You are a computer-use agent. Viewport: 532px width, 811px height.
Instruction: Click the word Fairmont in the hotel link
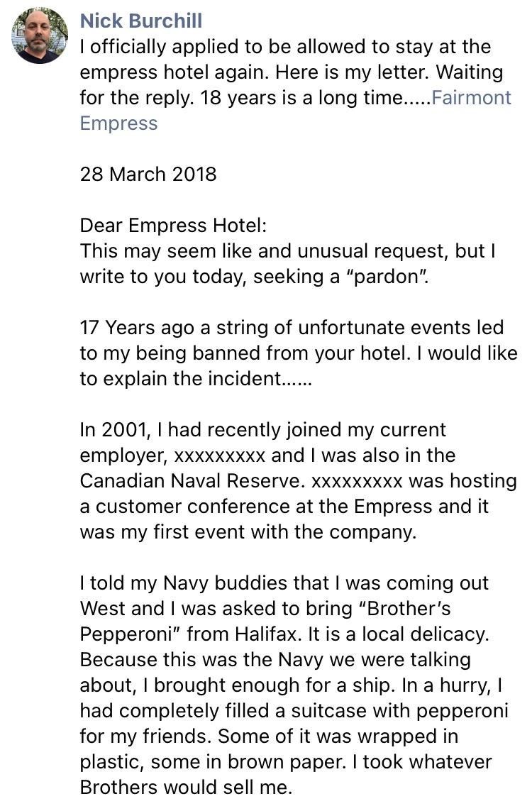tap(471, 97)
